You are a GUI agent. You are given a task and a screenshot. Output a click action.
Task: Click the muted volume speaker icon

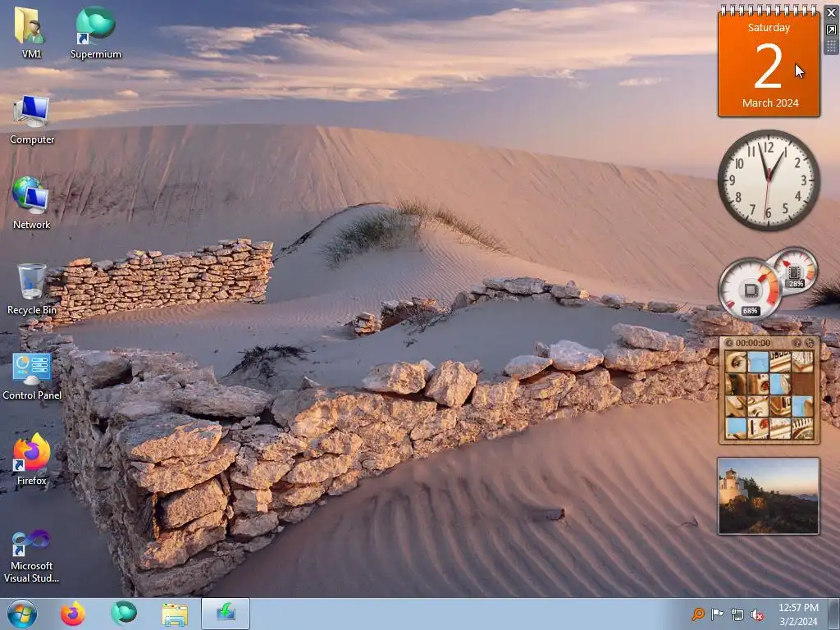(x=757, y=614)
